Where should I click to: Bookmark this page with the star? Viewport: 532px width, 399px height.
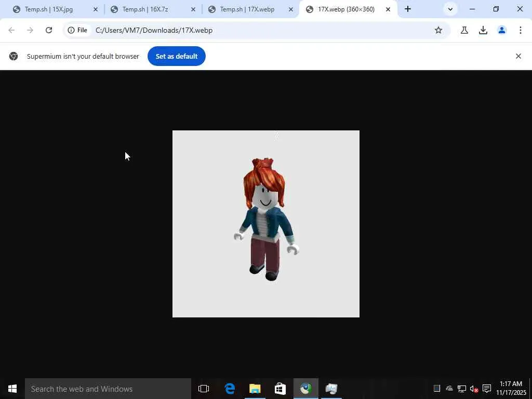coord(438,30)
